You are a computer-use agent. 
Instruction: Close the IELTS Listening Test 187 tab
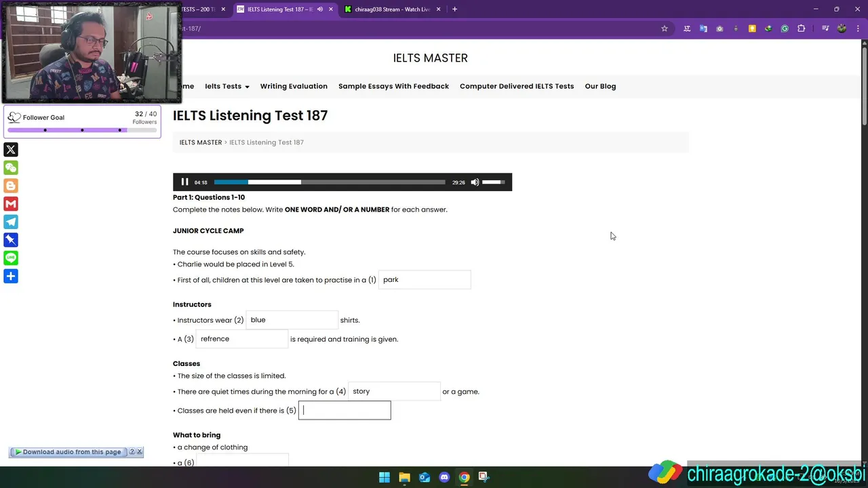(x=331, y=9)
